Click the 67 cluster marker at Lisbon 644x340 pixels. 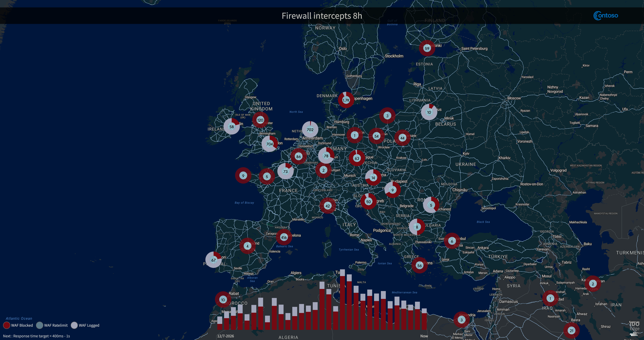[213, 260]
